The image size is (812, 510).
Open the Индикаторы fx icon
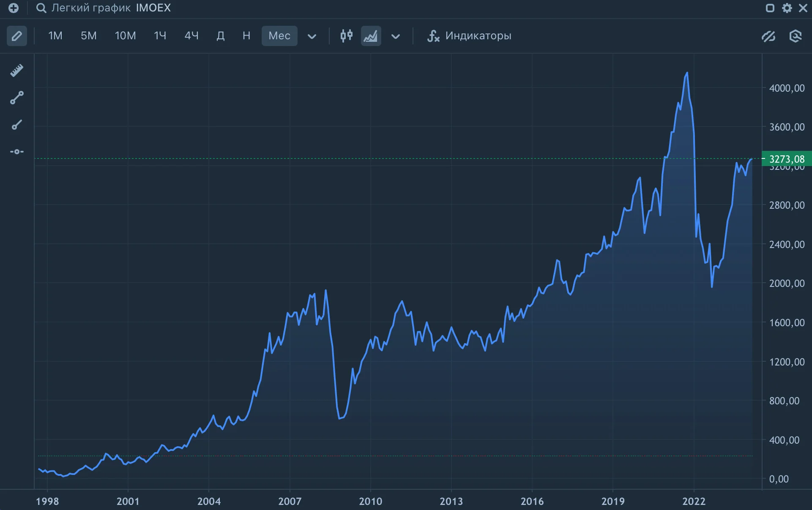coord(433,36)
